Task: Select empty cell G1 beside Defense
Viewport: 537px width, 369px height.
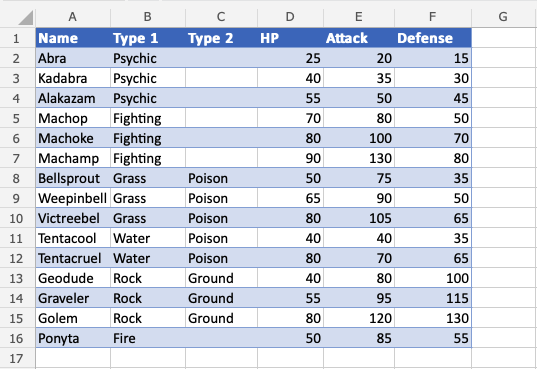Action: 503,38
